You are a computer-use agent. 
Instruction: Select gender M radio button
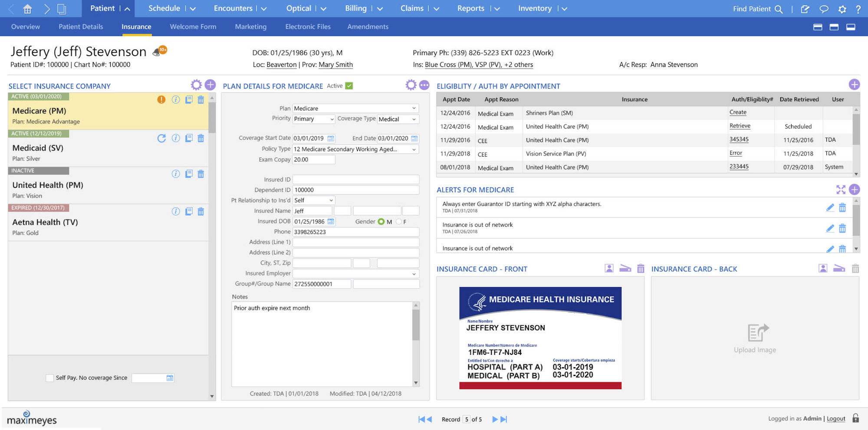pyautogui.click(x=381, y=222)
